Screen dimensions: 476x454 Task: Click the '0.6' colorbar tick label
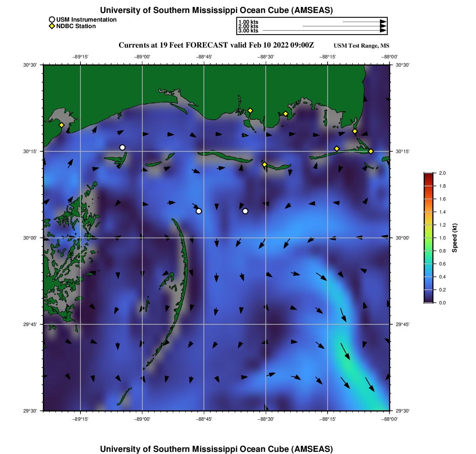(x=442, y=264)
